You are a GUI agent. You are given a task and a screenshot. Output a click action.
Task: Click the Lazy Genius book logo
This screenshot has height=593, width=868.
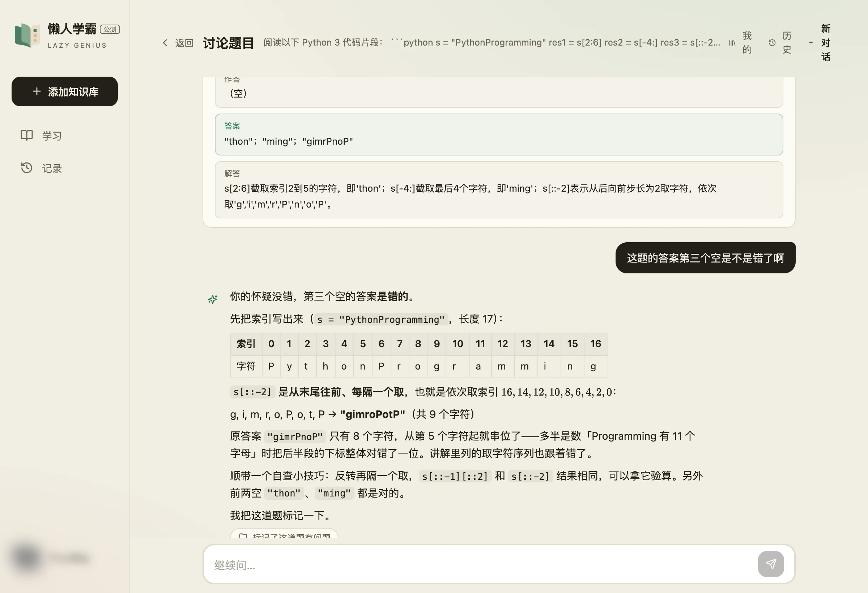tap(27, 35)
